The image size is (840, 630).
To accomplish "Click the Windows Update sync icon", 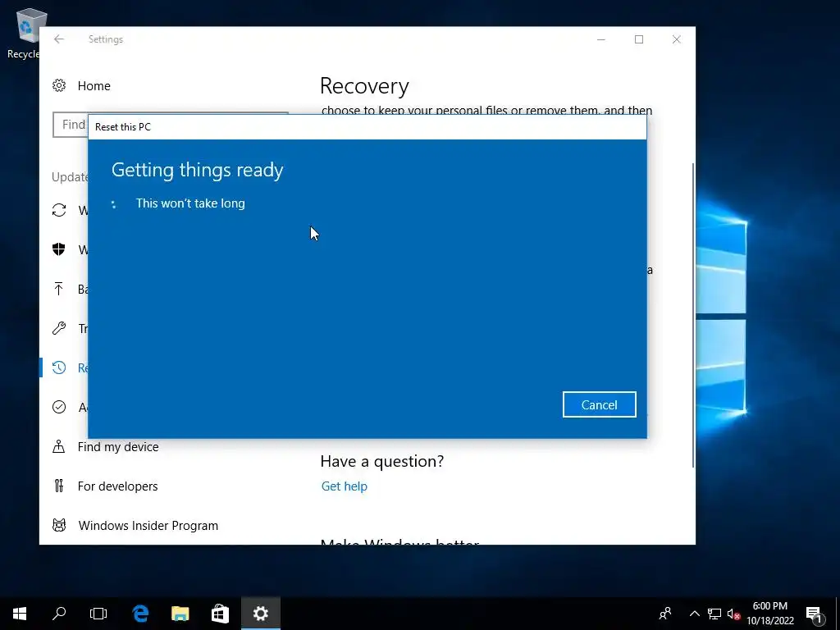I will click(59, 210).
